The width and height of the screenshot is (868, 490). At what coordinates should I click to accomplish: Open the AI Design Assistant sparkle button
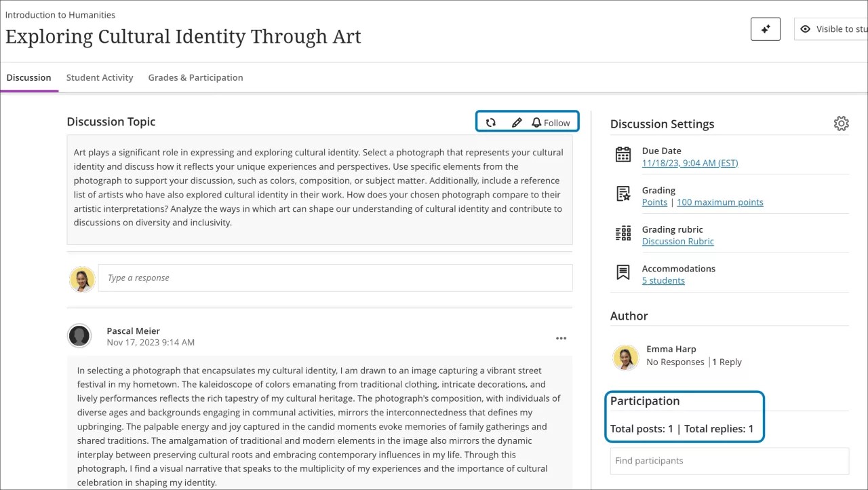[765, 29]
